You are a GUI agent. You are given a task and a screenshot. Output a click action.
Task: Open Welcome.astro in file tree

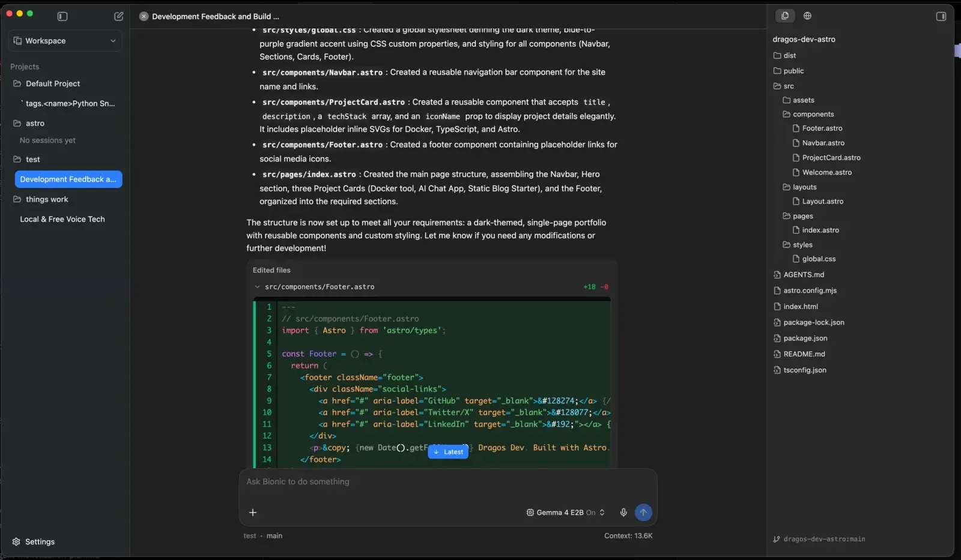pos(822,172)
